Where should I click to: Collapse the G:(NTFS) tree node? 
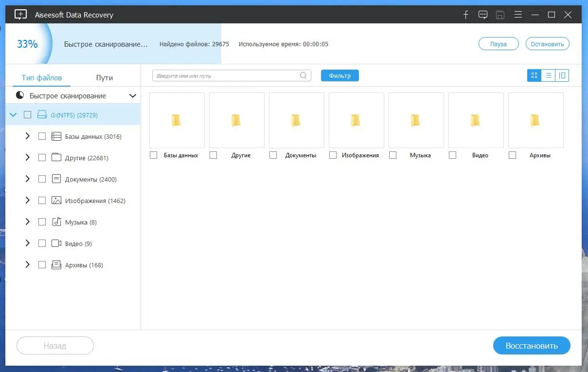[x=13, y=115]
